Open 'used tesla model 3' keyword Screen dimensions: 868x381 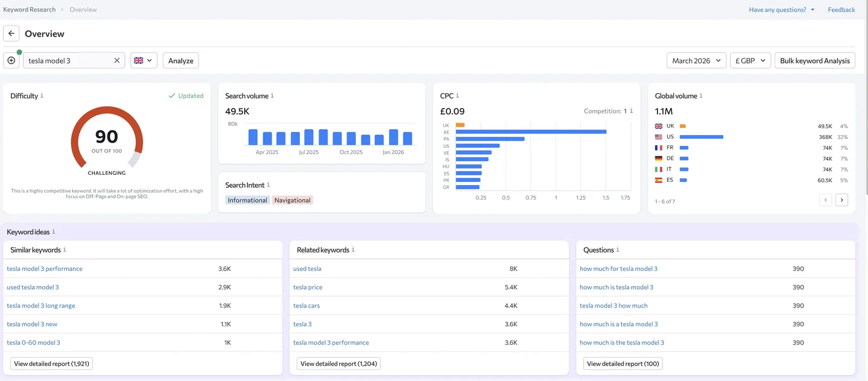[33, 287]
